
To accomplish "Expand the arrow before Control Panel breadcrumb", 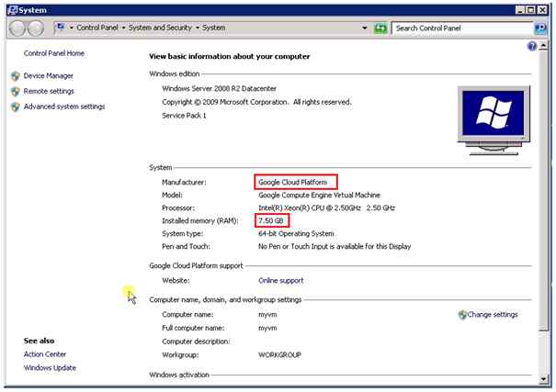I will tap(72, 28).
